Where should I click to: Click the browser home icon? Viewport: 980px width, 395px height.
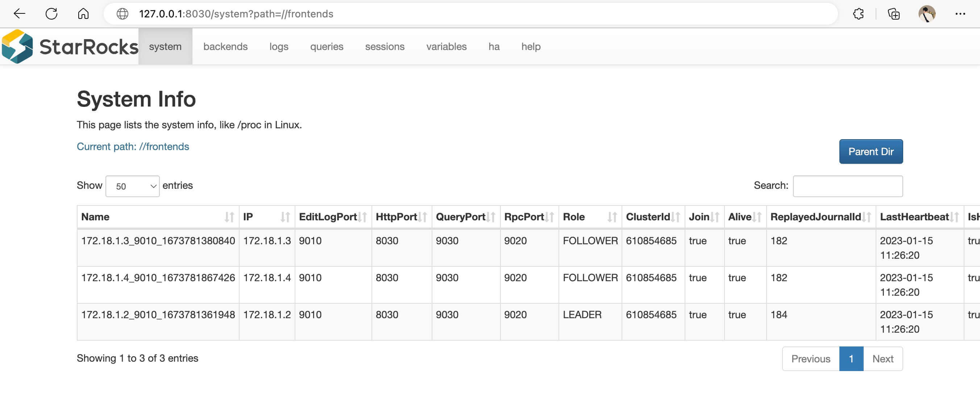[83, 14]
